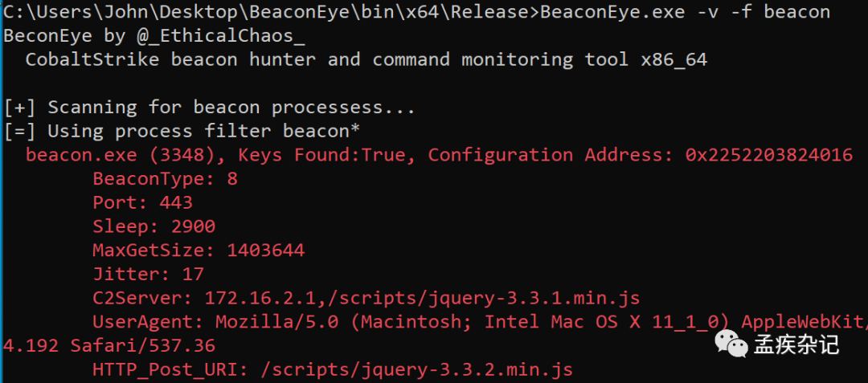Click the Configuration Address 0x2252203824016 value
The image size is (868, 383).
coord(769,155)
